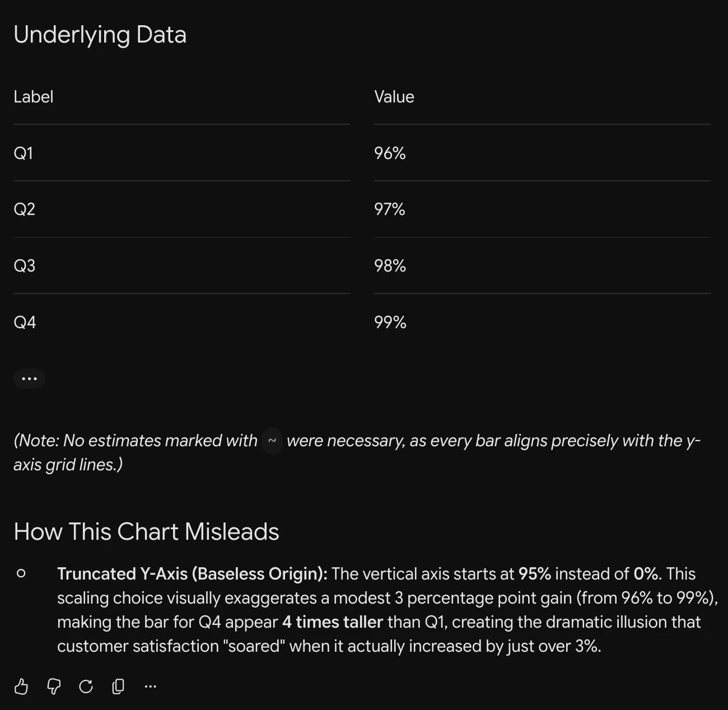This screenshot has width=728, height=710.
Task: Click the Q1 table row label
Action: (x=24, y=153)
